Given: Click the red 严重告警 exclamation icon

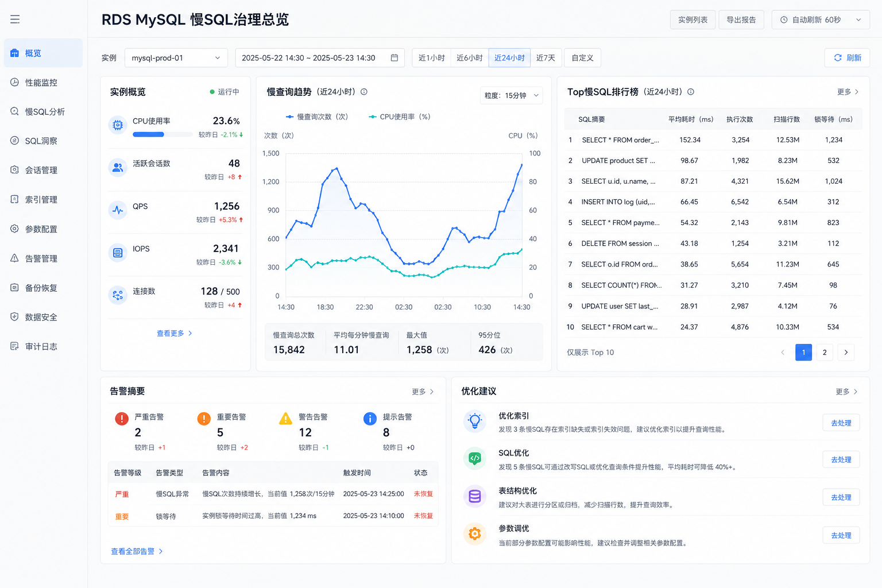Looking at the screenshot, I should point(122,419).
